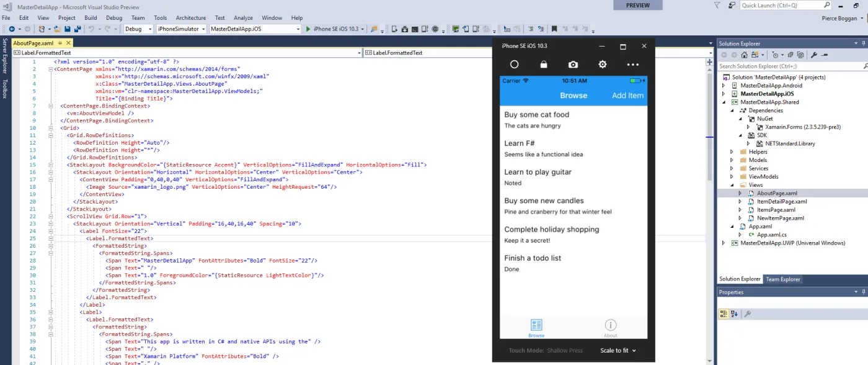The width and height of the screenshot is (868, 365).
Task: Click the bookmark toolbar icon
Action: 554,29
